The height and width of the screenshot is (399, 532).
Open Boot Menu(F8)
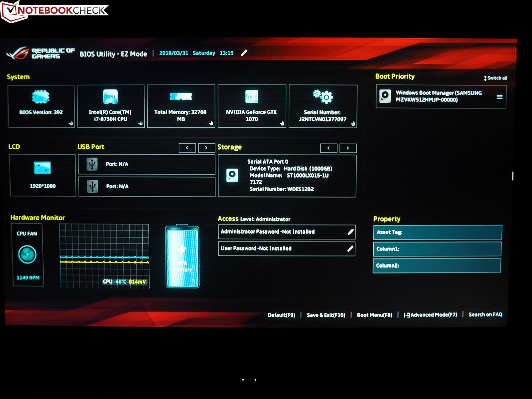coord(374,315)
